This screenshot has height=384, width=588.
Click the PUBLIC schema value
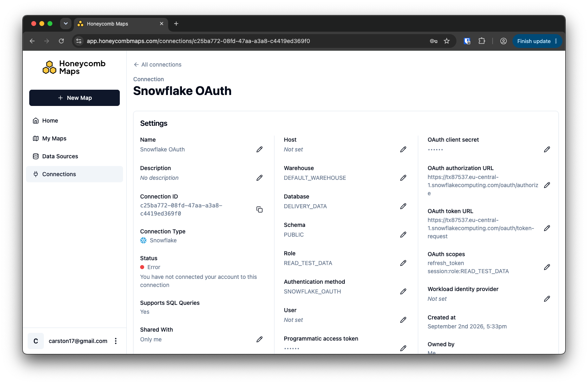pos(294,235)
